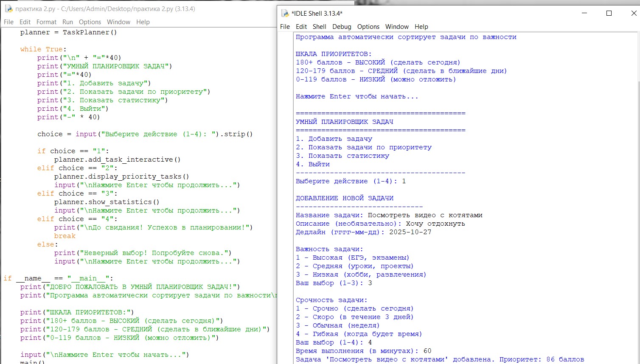Open the Options menu in IDLE Shell
The height and width of the screenshot is (364, 640).
point(368,27)
